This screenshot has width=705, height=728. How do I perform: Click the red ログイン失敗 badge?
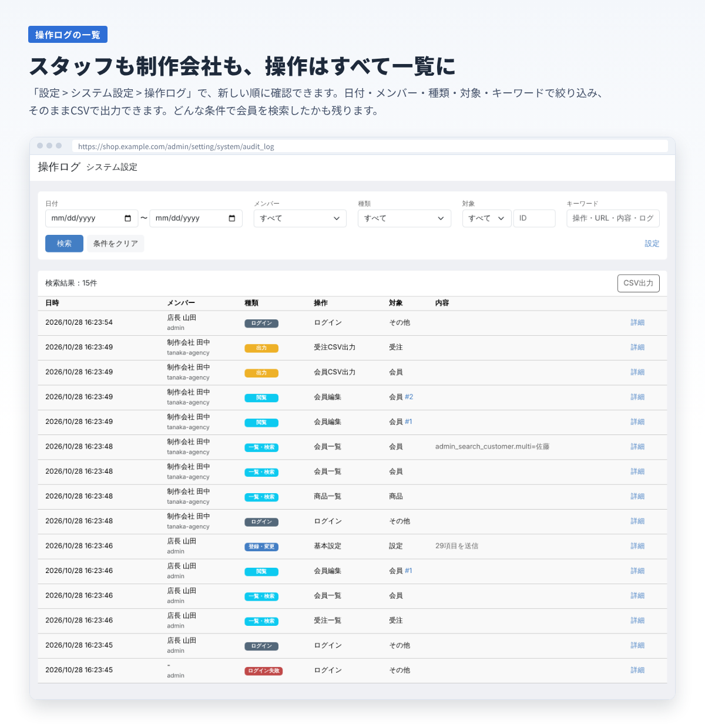[x=264, y=671]
